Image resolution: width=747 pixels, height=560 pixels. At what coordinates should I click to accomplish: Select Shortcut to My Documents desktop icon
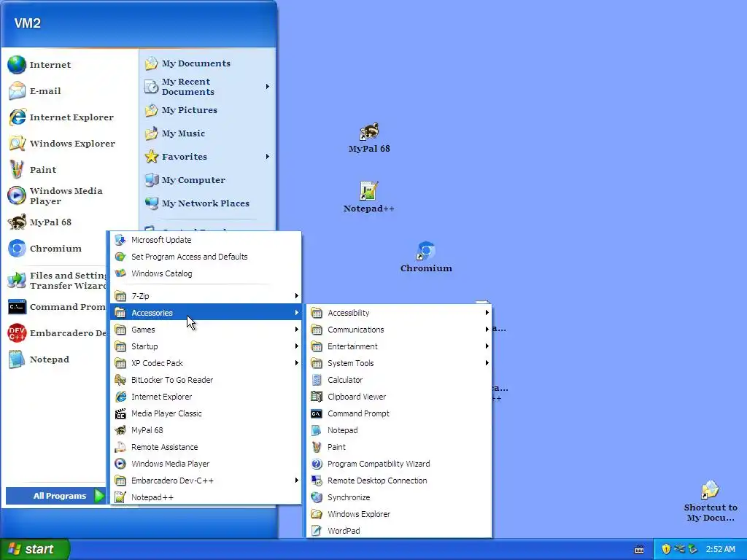711,502
